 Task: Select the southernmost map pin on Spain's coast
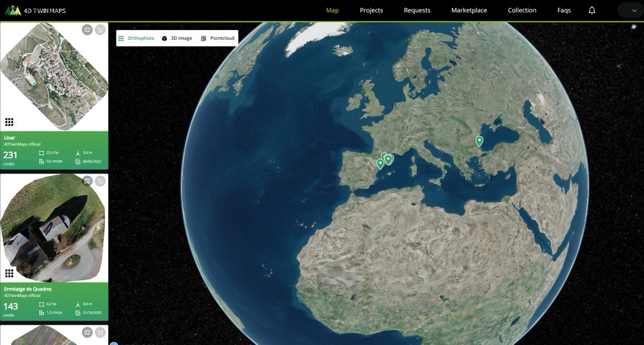point(380,164)
